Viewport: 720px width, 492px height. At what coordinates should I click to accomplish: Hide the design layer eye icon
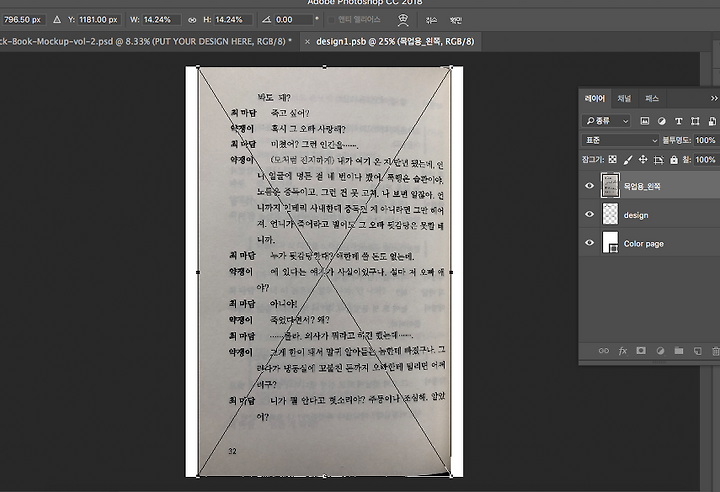click(590, 215)
